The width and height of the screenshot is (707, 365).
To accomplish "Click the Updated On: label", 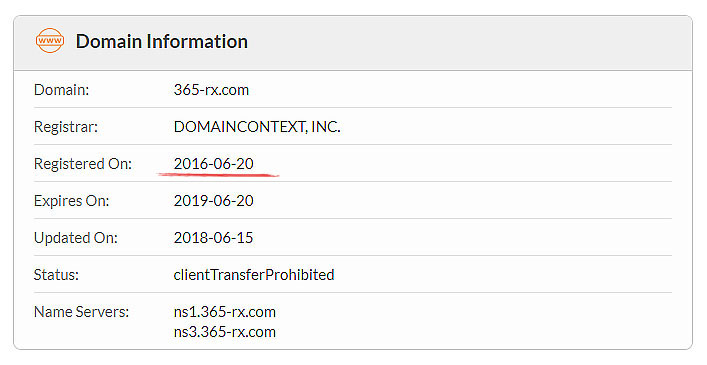I will point(76,237).
